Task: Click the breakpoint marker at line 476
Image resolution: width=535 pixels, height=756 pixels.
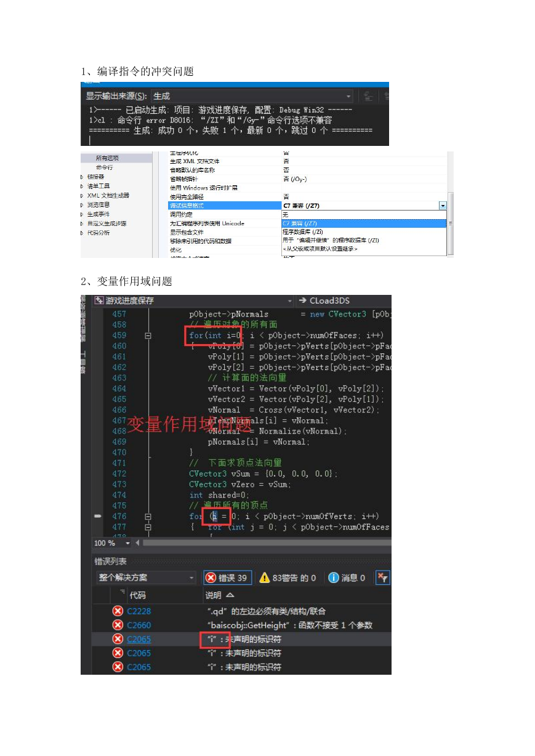Action: pyautogui.click(x=97, y=517)
